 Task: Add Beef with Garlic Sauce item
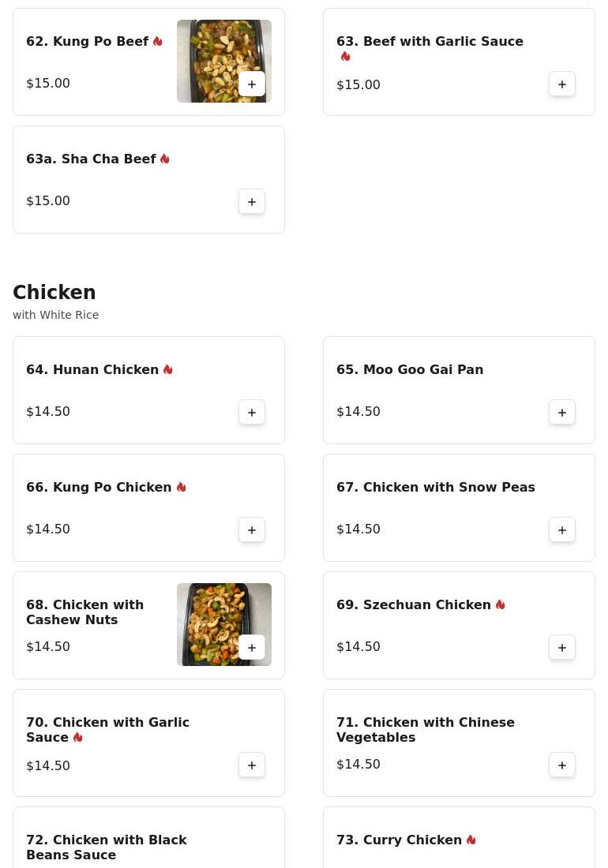562,84
